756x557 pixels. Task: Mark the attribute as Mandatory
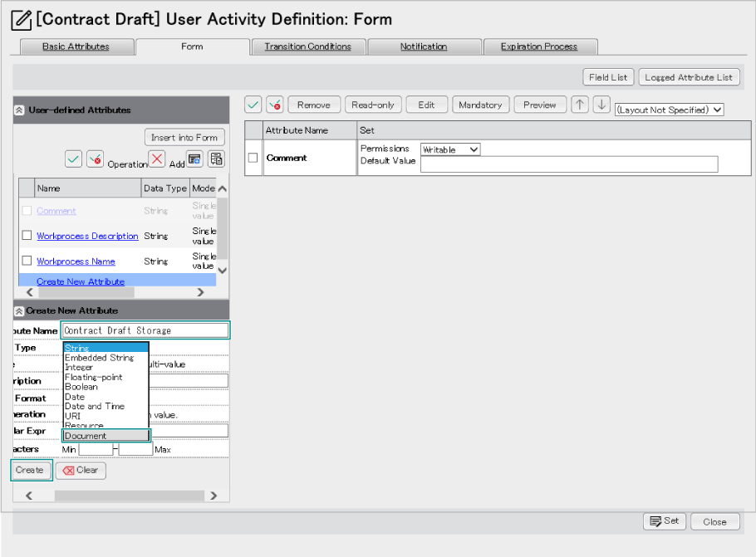pos(480,105)
